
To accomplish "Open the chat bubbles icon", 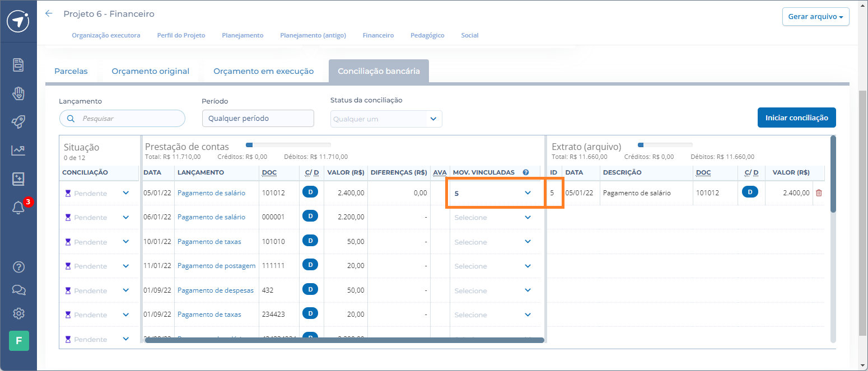I will click(x=18, y=290).
